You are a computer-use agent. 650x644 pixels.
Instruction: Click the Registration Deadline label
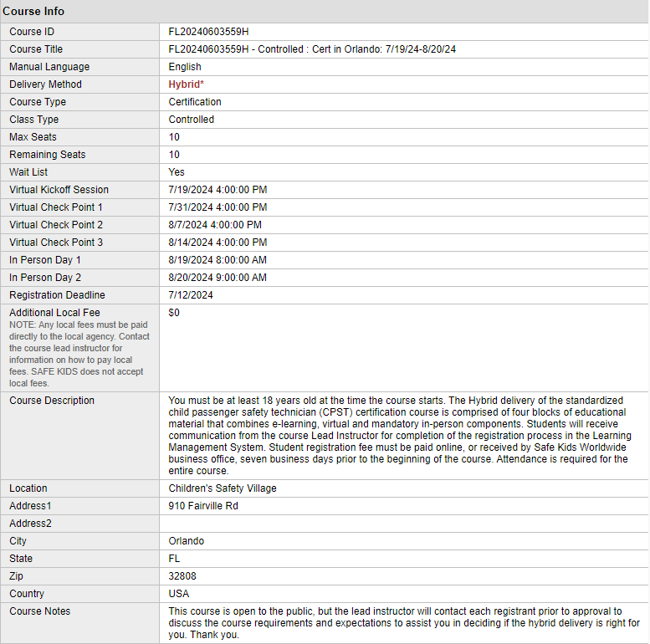pyautogui.click(x=57, y=295)
